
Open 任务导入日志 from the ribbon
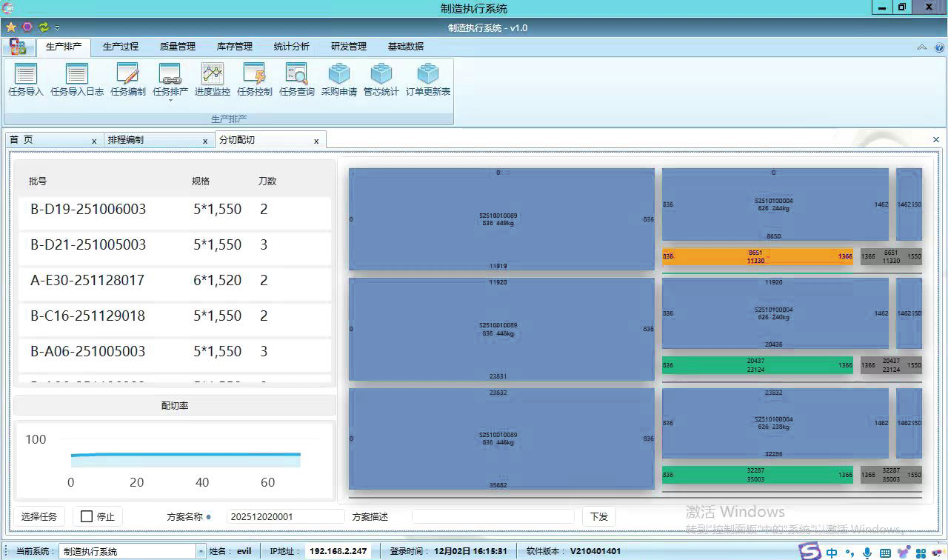[x=77, y=75]
